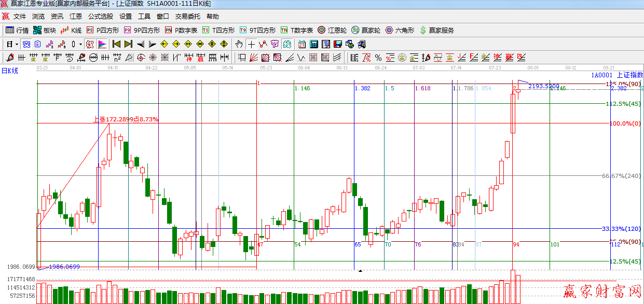Image resolution: width=644 pixels, height=304 pixels.
Task: Jump to first bar with skip-to-start arrow
Action: (116, 44)
